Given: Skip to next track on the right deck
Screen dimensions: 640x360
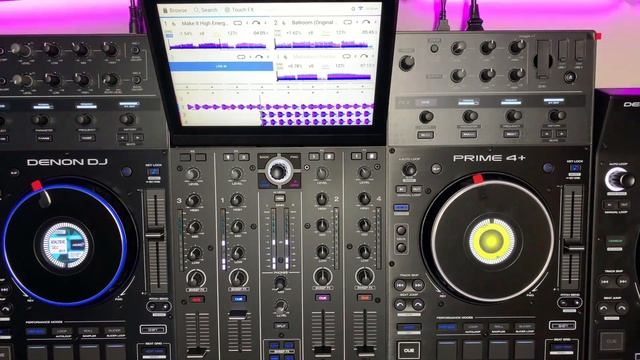Looking at the screenshot, I should (x=418, y=285).
